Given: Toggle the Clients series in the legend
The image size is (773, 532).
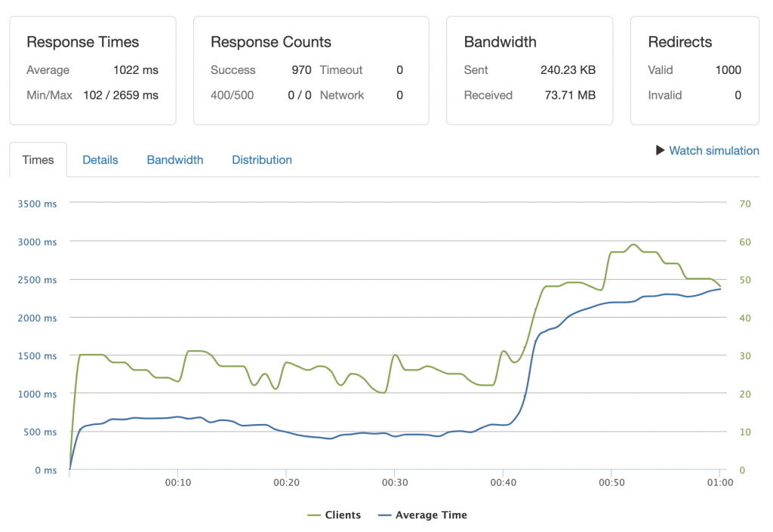Looking at the screenshot, I should pyautogui.click(x=334, y=515).
